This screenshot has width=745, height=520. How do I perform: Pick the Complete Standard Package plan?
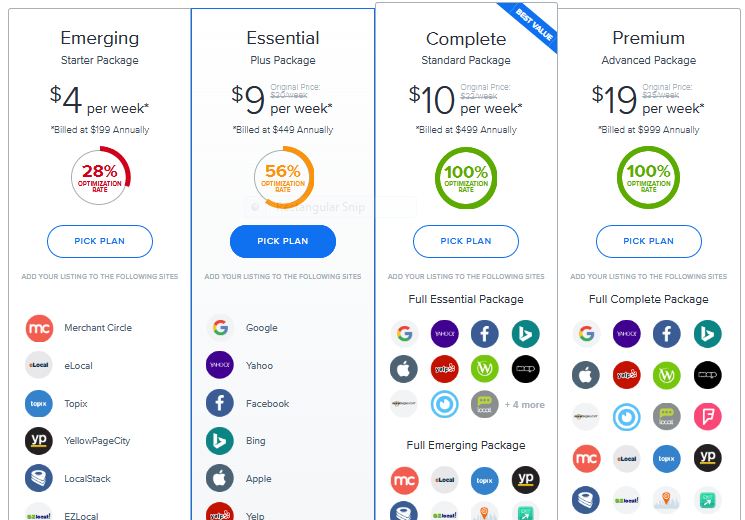click(466, 241)
